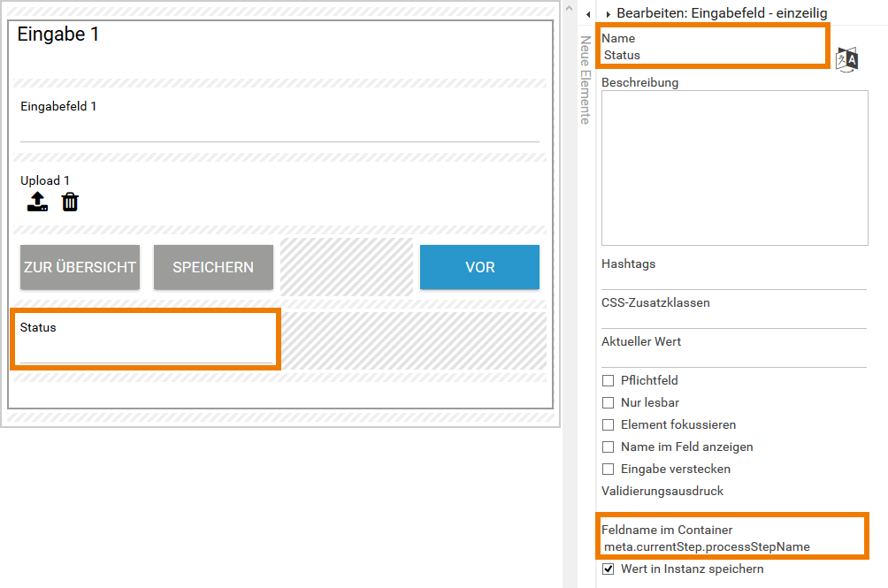The height and width of the screenshot is (588, 888).
Task: Click the Feldname im Container field
Action: point(731,546)
